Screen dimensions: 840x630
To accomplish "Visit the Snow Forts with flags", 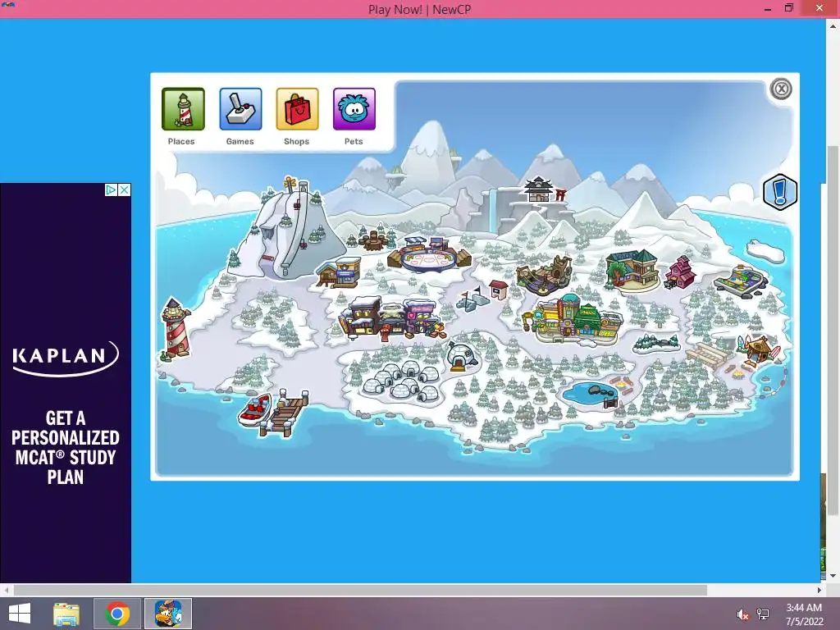I will [x=473, y=299].
